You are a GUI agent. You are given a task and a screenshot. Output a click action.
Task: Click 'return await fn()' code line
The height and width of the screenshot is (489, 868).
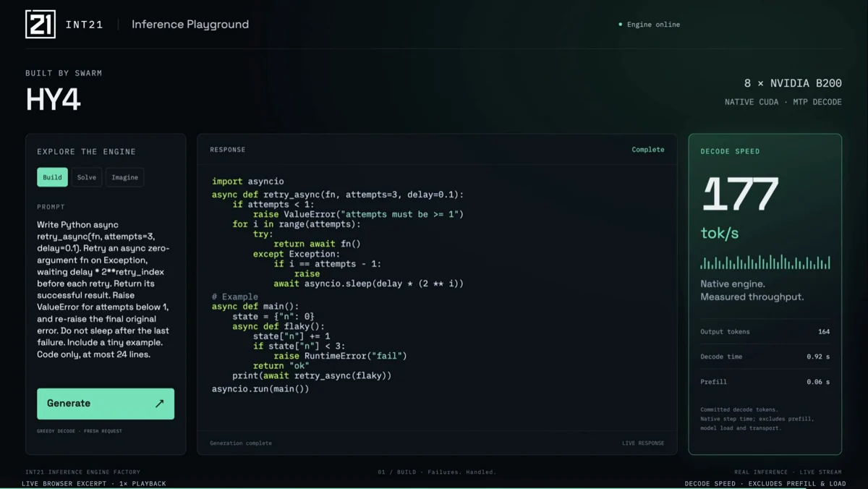pos(317,244)
